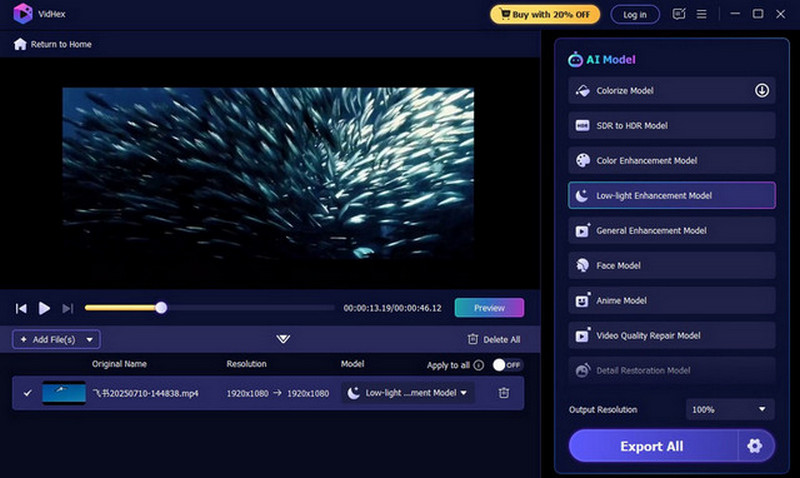800x478 pixels.
Task: Open the file's Model dropdown
Action: coord(407,393)
